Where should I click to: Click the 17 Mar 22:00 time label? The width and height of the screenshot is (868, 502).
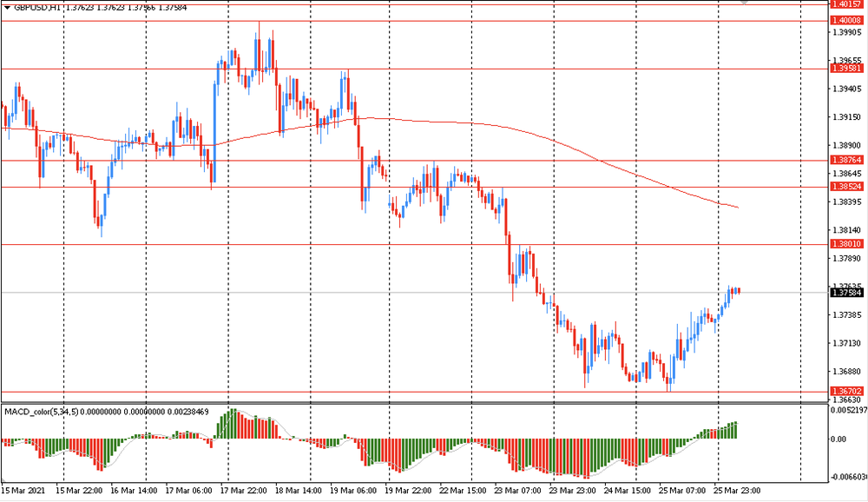pyautogui.click(x=243, y=491)
